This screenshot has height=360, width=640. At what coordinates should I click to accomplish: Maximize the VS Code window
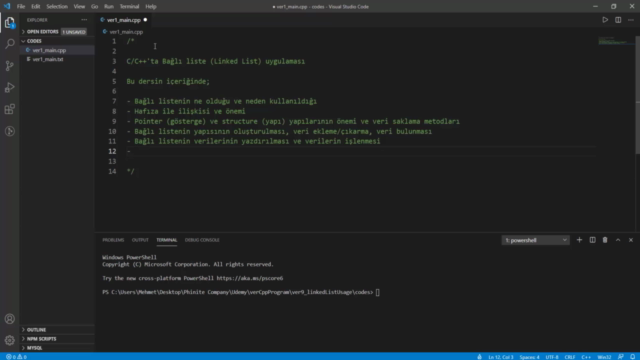(613, 7)
